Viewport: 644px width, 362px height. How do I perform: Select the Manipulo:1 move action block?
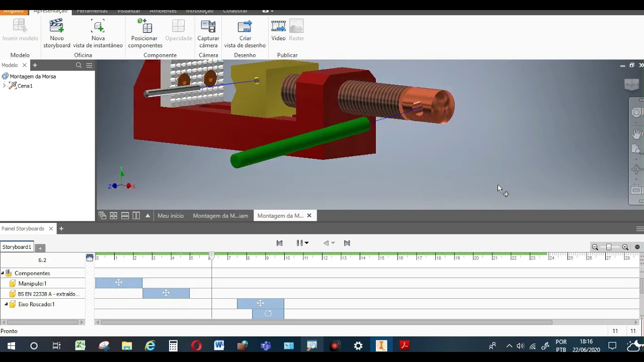pyautogui.click(x=119, y=283)
